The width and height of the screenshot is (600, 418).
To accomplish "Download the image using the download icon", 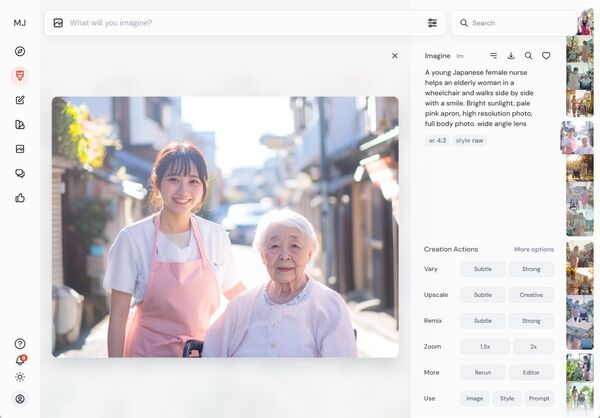I will [511, 56].
